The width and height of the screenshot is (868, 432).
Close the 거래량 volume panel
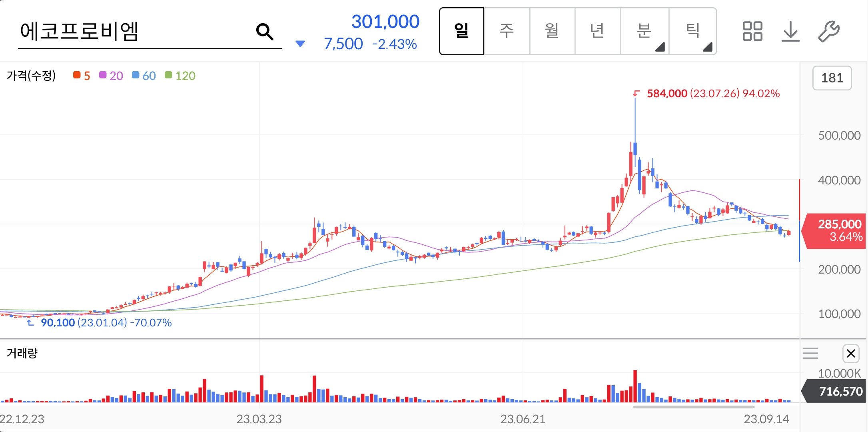[850, 353]
